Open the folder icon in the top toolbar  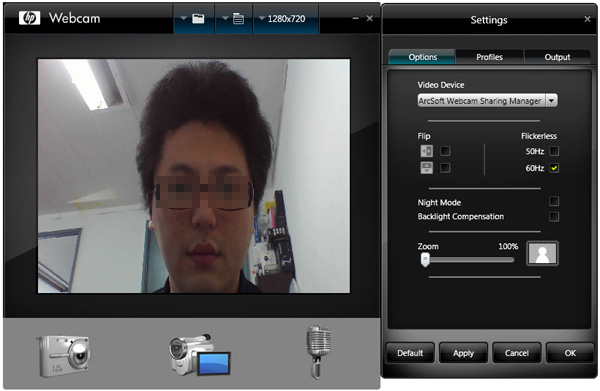point(198,18)
